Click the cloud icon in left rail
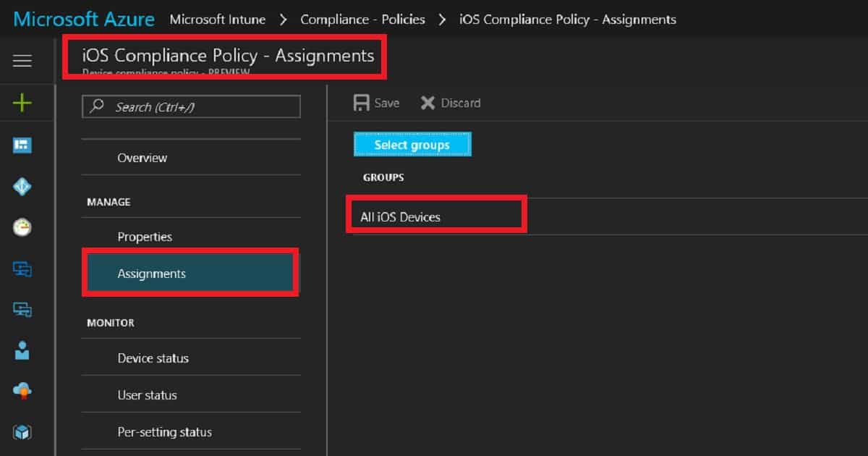This screenshot has width=868, height=456. [22, 392]
